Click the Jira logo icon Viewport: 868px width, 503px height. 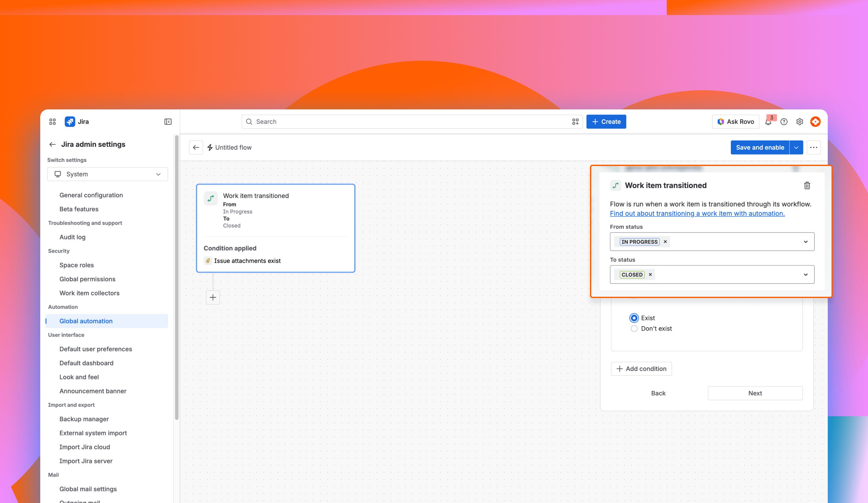click(x=70, y=122)
